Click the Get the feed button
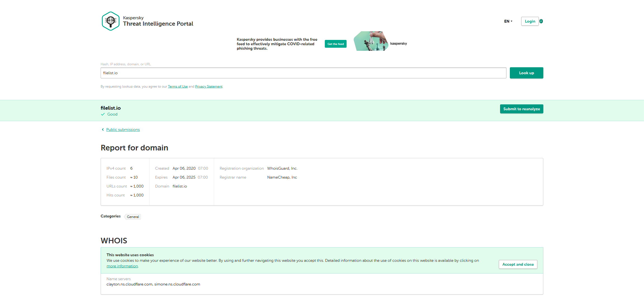The height and width of the screenshot is (307, 644). pos(335,44)
